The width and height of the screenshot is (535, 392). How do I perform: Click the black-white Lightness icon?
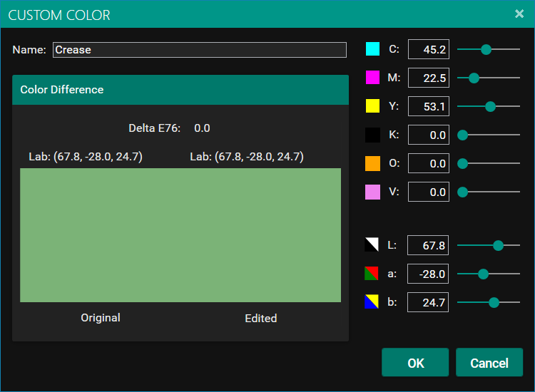tap(372, 245)
